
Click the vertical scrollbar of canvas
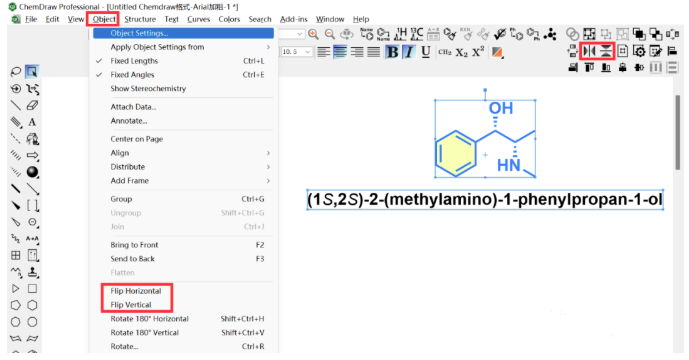point(678,132)
